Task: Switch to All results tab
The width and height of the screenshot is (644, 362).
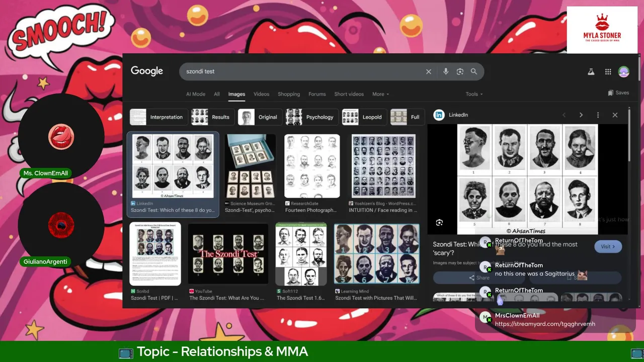Action: pyautogui.click(x=217, y=94)
